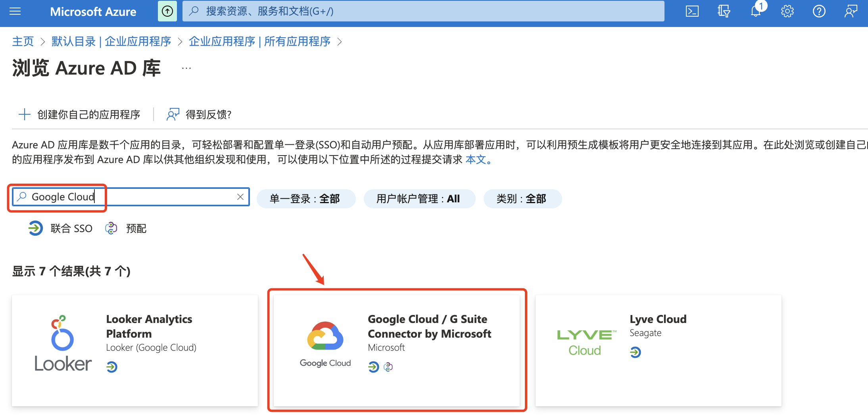This screenshot has height=415, width=868.
Task: Open 企业应用程序 | 所有应用程序 breadcrumb
Action: 260,41
